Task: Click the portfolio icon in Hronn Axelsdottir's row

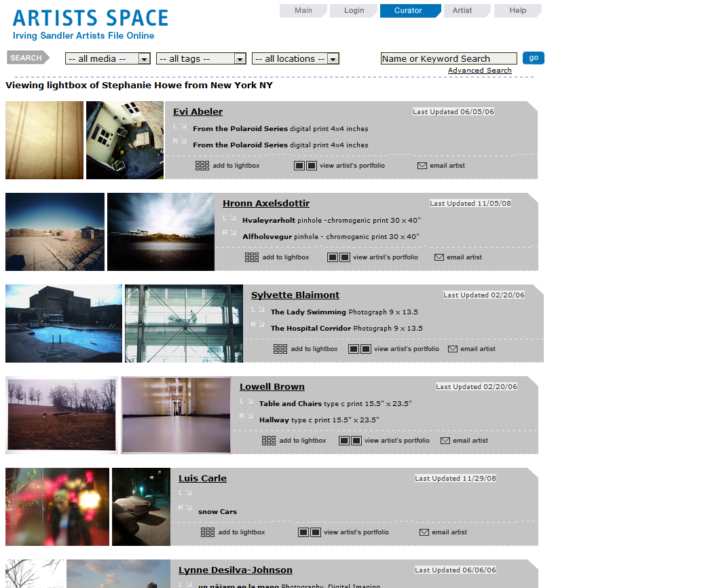Action: [x=339, y=257]
